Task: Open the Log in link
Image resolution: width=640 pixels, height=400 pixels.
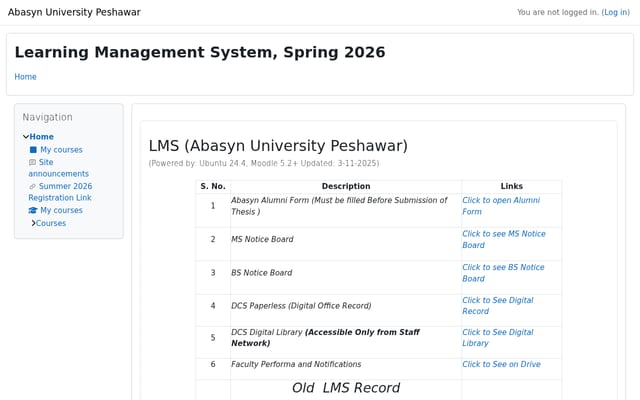Action: tap(616, 12)
